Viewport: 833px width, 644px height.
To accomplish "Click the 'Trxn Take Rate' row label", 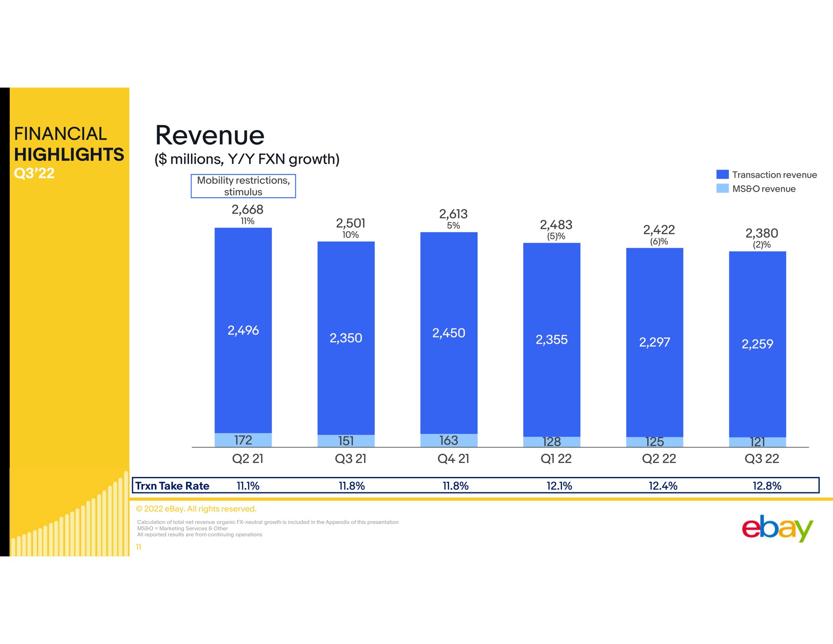I will [172, 486].
